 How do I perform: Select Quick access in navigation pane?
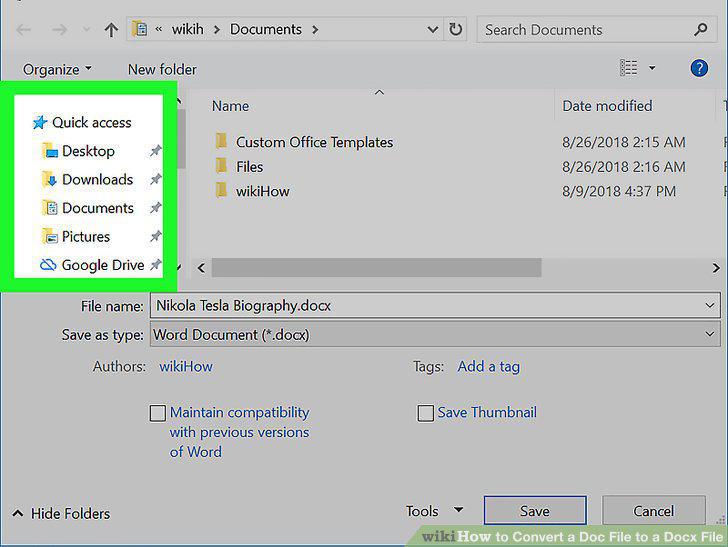(82, 122)
